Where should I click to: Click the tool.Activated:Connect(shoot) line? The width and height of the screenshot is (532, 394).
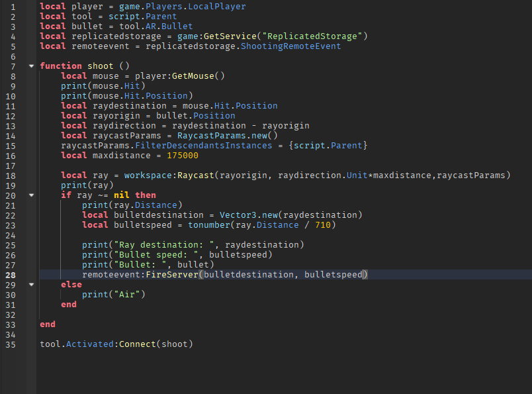coord(118,344)
